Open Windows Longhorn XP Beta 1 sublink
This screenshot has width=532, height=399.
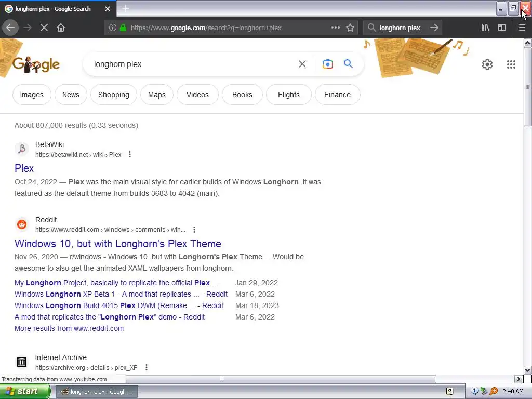(121, 294)
